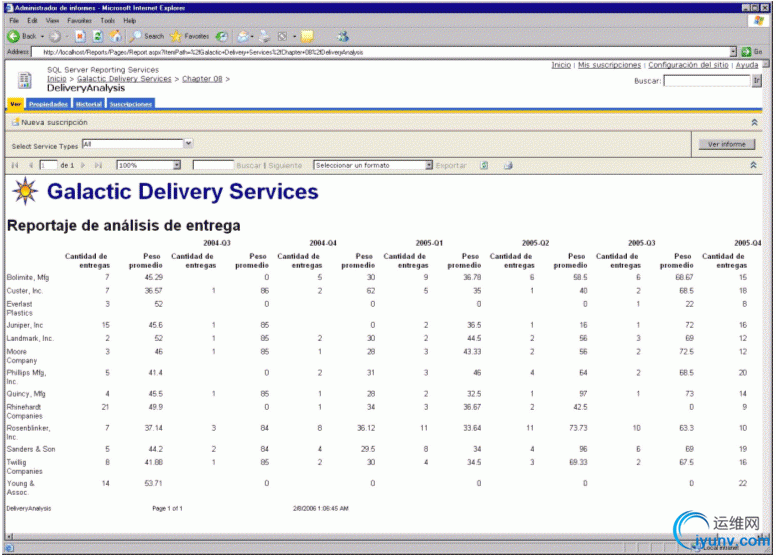Screen dimensions: 776x557
Task: Click the IE Forward arrow icon
Action: click(x=55, y=36)
